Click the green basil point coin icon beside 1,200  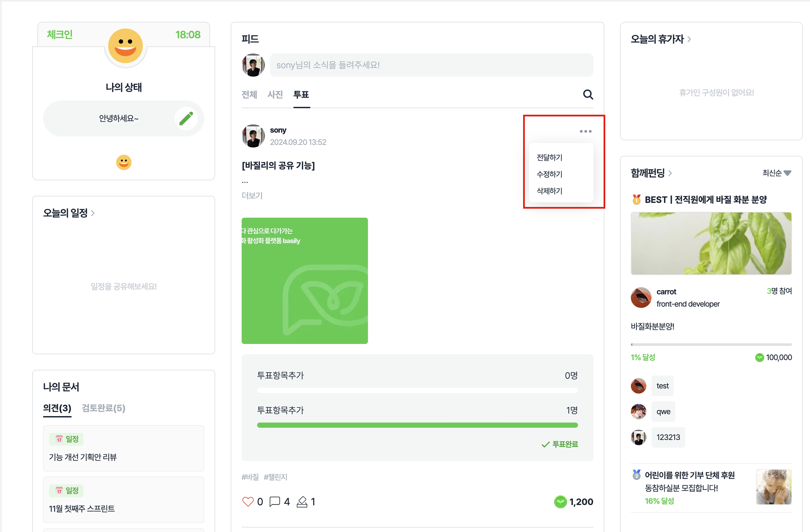pyautogui.click(x=560, y=502)
